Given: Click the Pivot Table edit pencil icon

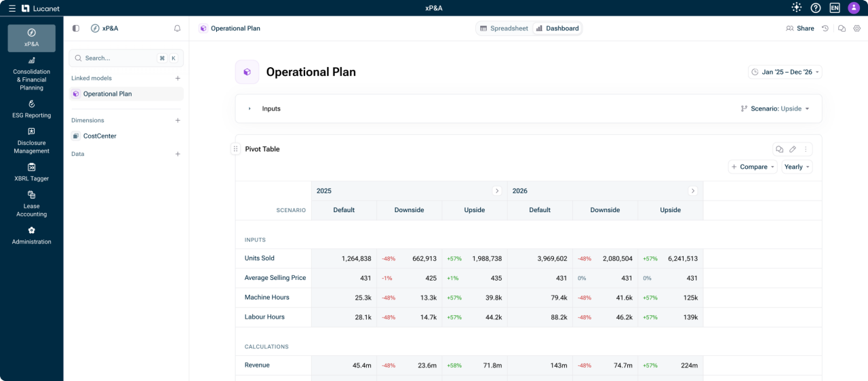Looking at the screenshot, I should point(793,149).
